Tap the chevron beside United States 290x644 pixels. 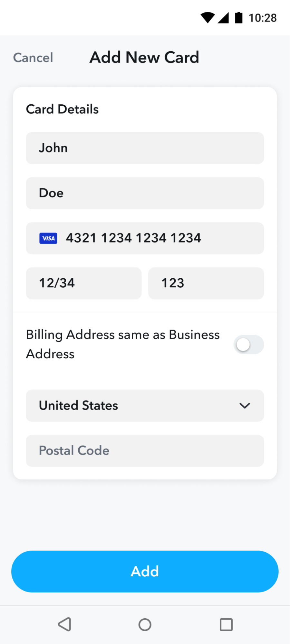tap(244, 406)
